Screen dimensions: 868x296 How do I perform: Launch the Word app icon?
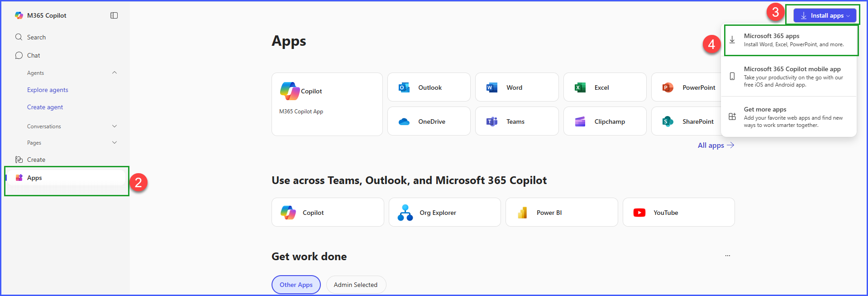pyautogui.click(x=492, y=87)
